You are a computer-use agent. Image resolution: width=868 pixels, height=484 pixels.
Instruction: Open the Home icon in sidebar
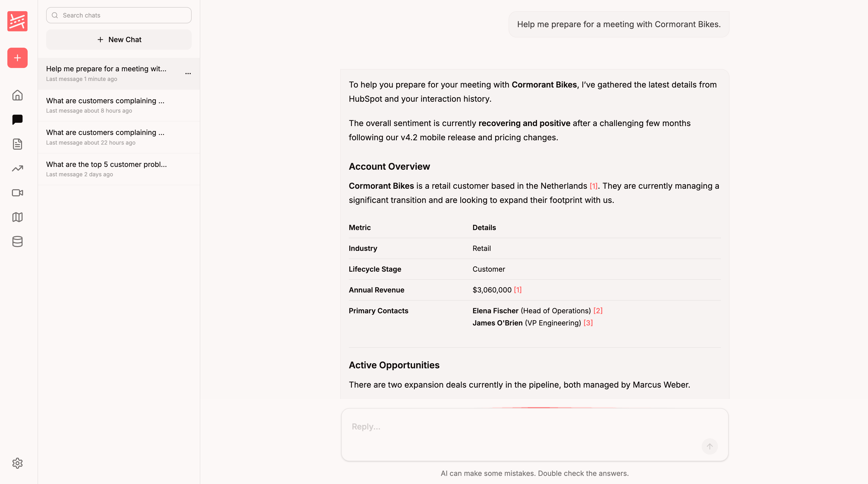point(17,95)
